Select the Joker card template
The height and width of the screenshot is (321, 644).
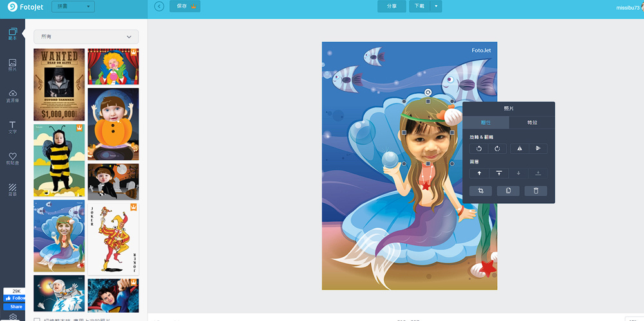click(113, 239)
